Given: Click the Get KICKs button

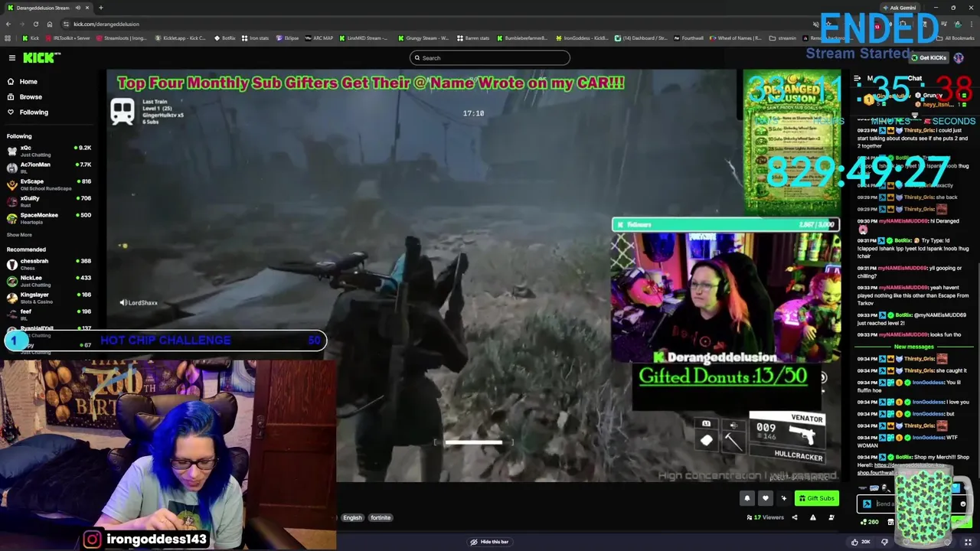Looking at the screenshot, I should click(x=928, y=57).
